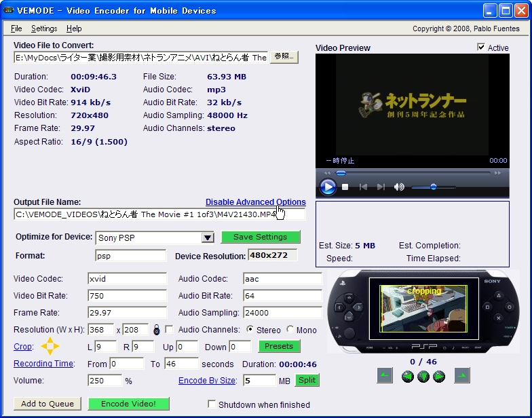Click the VEMODE title bar app icon
This screenshot has height=418, width=532.
[x=8, y=10]
